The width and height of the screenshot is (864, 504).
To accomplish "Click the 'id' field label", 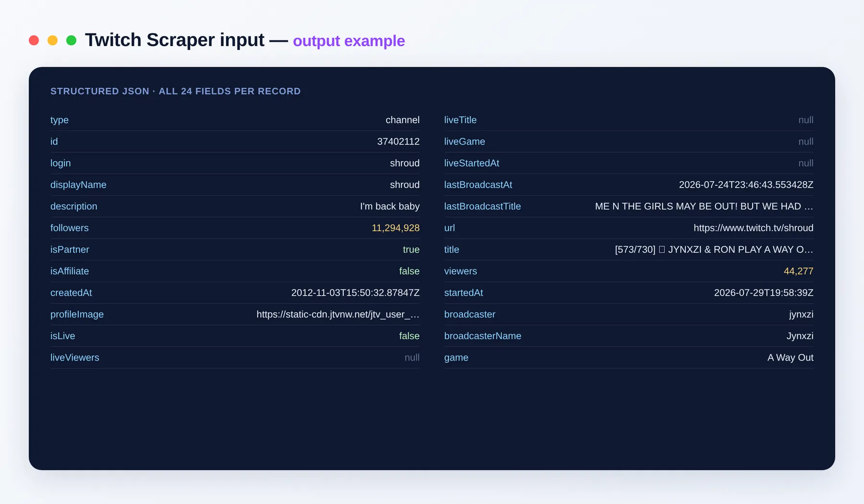I will 54,142.
